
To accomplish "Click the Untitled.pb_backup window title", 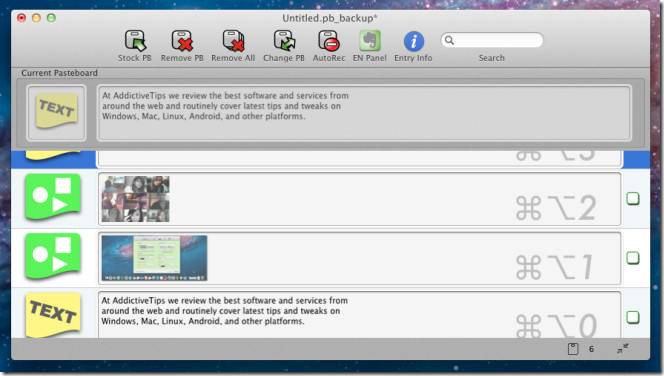I will [x=329, y=18].
